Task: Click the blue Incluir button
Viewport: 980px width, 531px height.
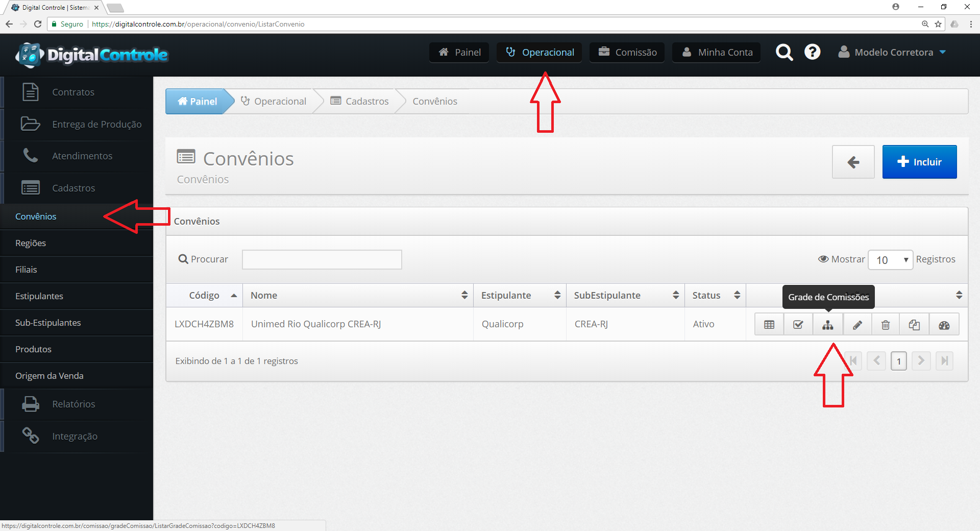Action: 919,162
